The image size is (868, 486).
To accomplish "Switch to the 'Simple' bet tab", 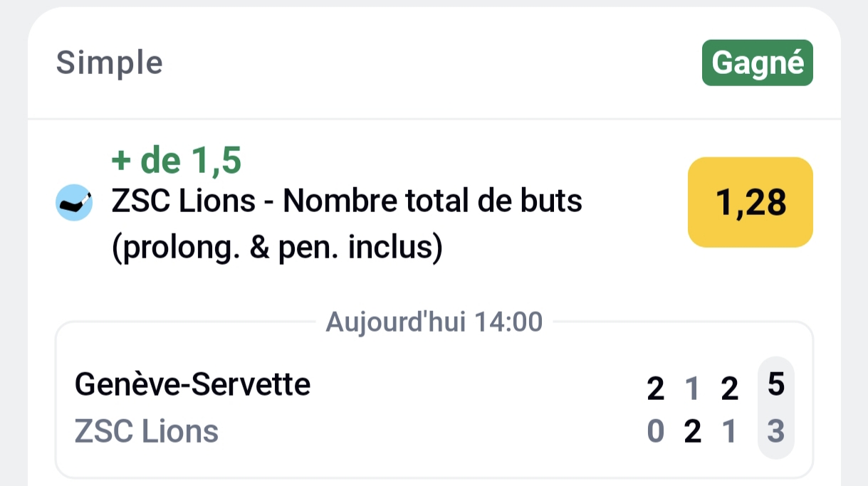I will click(109, 63).
